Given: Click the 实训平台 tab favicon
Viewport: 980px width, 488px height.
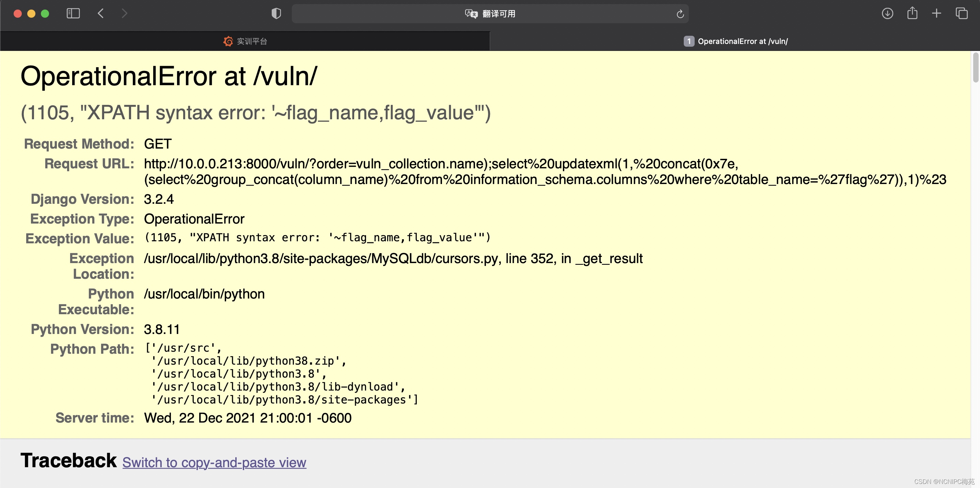Looking at the screenshot, I should click(228, 41).
